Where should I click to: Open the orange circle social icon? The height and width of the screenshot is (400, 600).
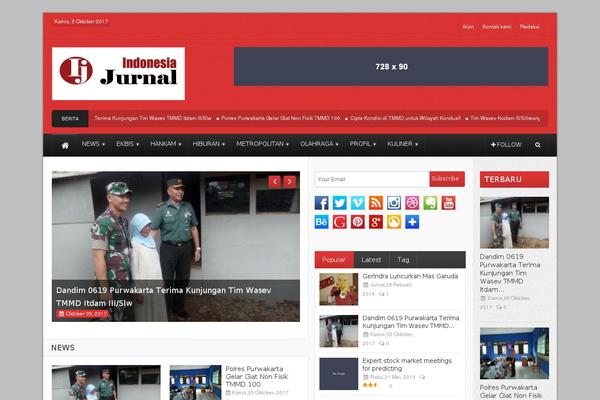394,222
